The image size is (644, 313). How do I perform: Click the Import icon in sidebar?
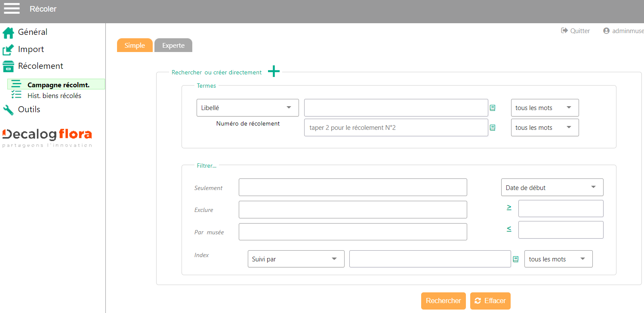(8, 50)
